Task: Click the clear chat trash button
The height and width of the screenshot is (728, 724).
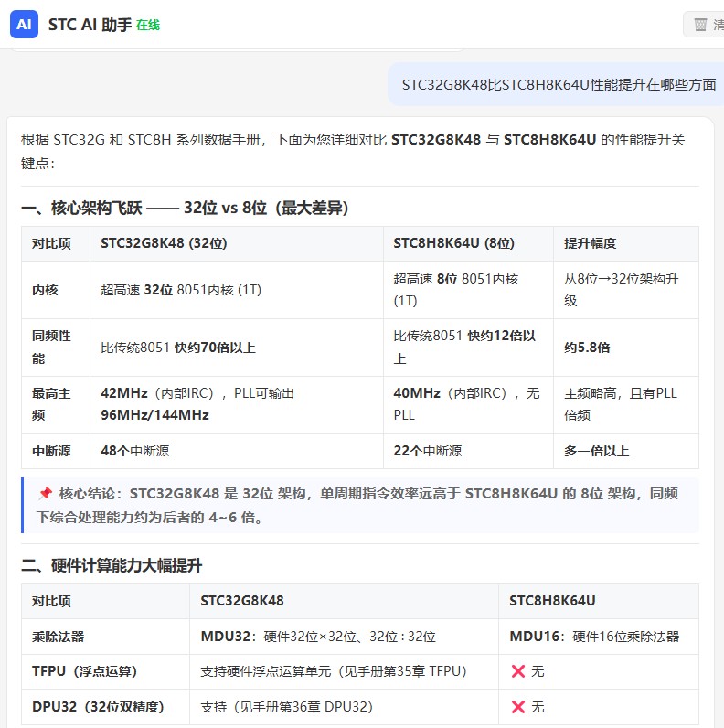Action: [706, 24]
